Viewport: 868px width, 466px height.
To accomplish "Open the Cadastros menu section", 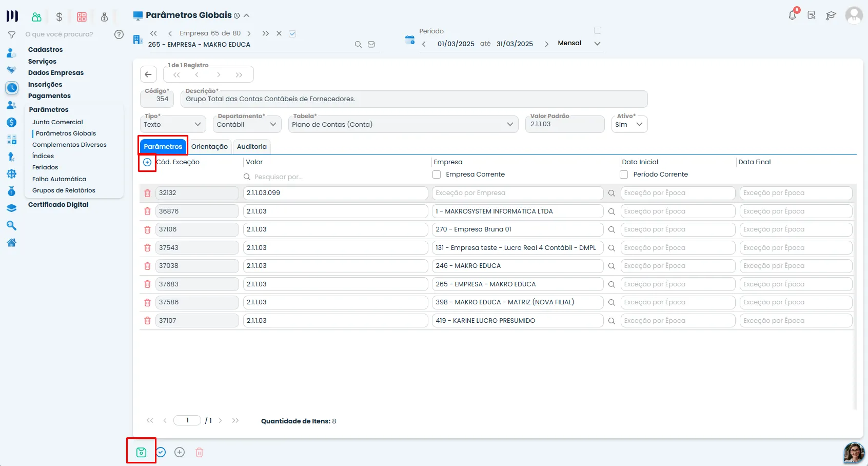I will (46, 50).
